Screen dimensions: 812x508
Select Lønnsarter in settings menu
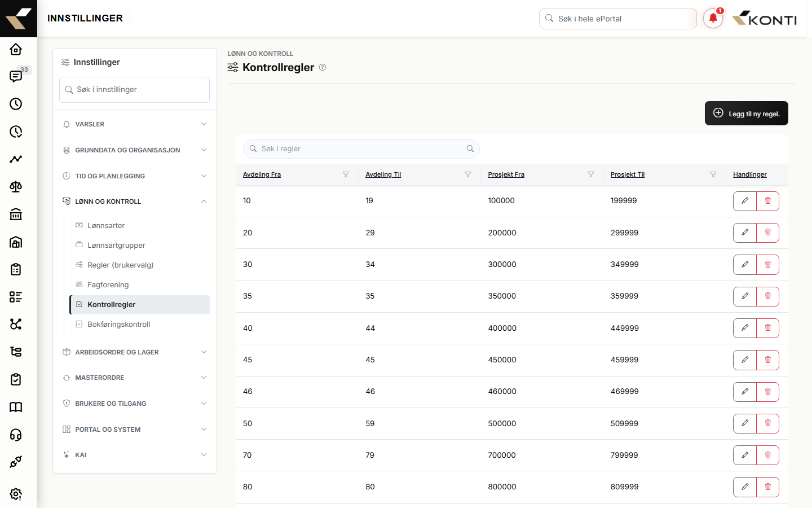tap(106, 225)
